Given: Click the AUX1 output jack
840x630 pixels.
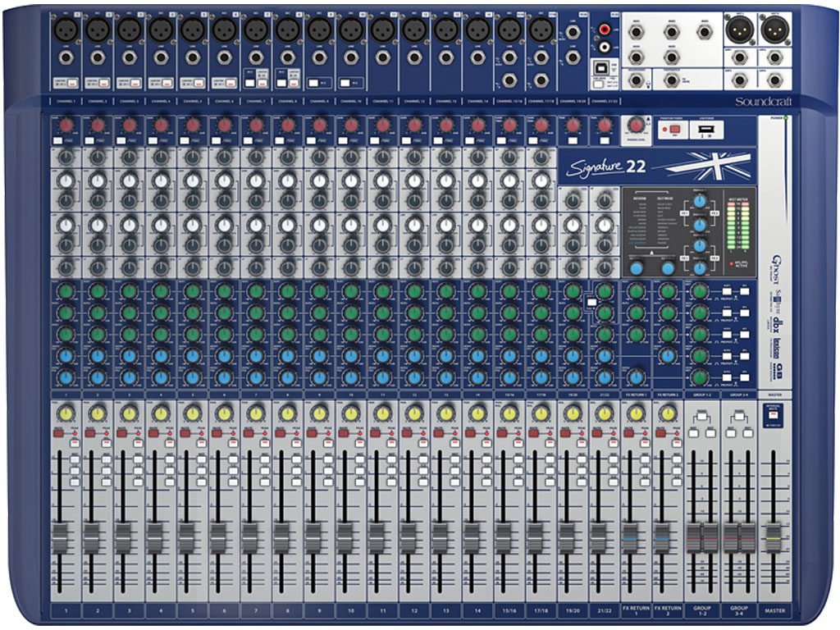Looking at the screenshot, I should (x=637, y=32).
